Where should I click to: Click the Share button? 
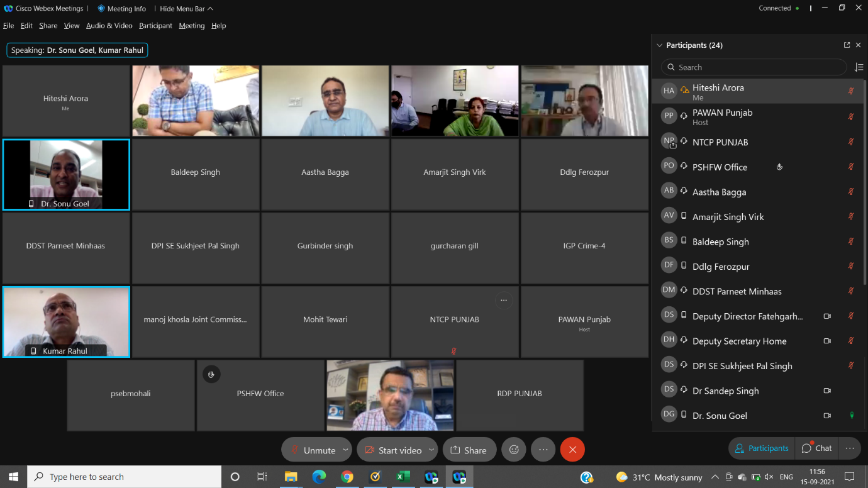tap(469, 450)
